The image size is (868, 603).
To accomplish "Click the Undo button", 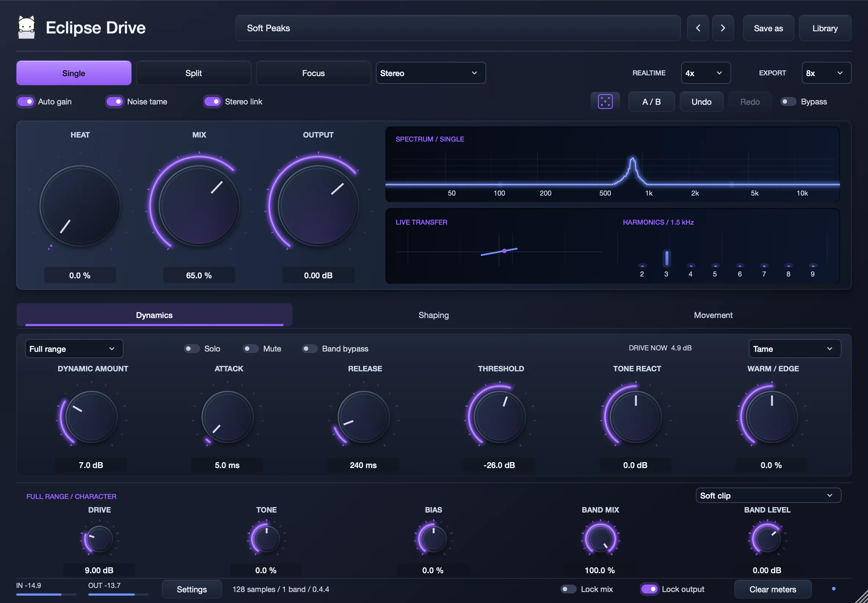I will click(x=701, y=101).
